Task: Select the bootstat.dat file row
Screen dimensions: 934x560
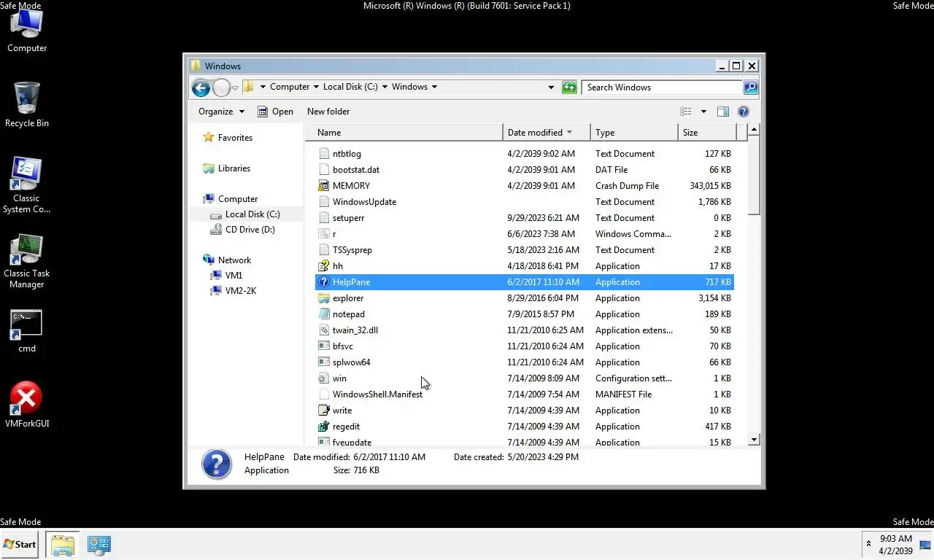Action: click(x=525, y=170)
